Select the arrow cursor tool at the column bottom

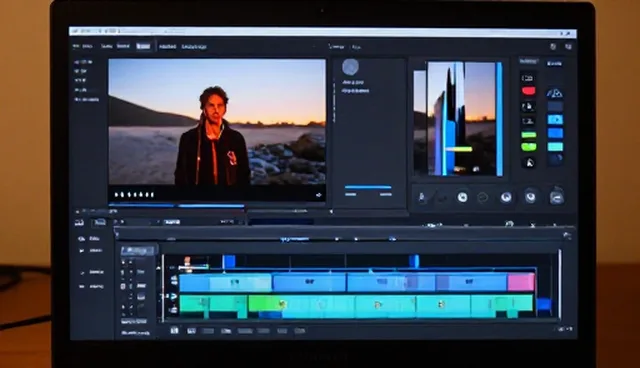click(x=529, y=163)
